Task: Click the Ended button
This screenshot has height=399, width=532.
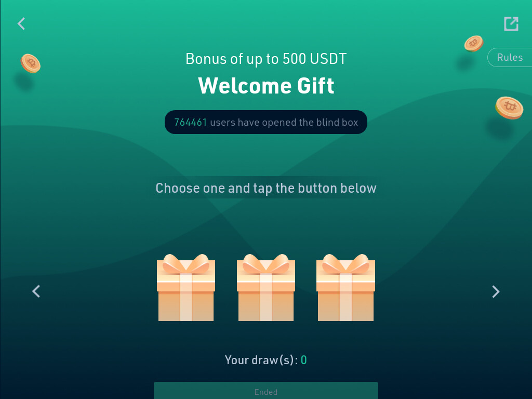Action: point(266,391)
